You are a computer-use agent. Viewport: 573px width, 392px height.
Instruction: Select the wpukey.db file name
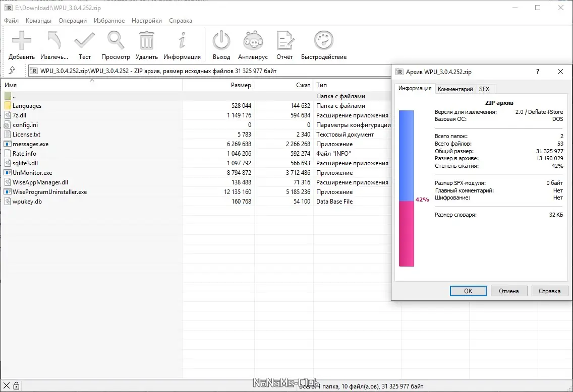pyautogui.click(x=27, y=201)
